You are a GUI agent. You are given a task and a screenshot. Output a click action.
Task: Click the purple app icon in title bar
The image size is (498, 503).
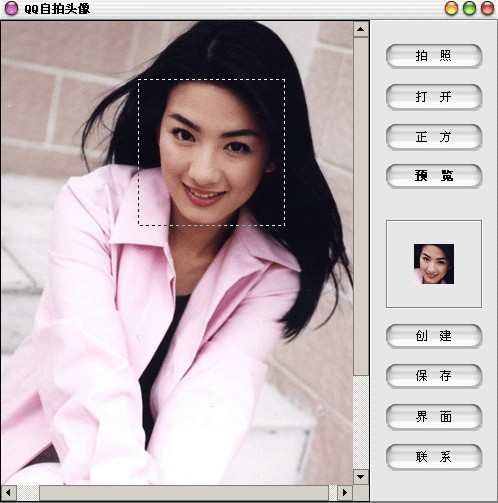[x=11, y=8]
